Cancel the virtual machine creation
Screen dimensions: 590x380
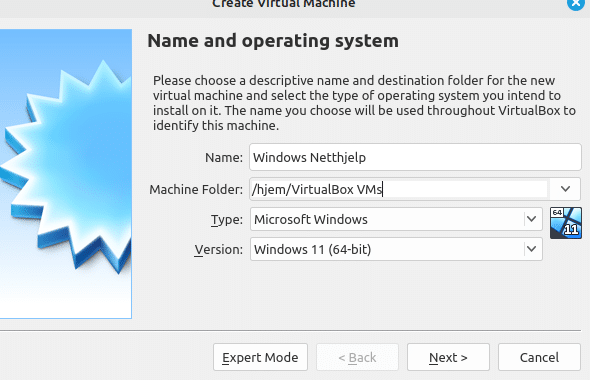click(x=539, y=357)
